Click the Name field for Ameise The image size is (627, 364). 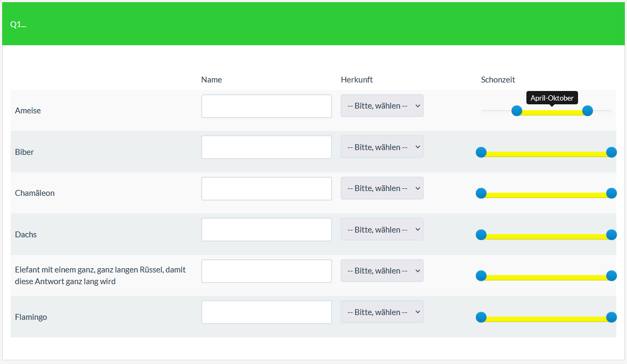pos(266,106)
